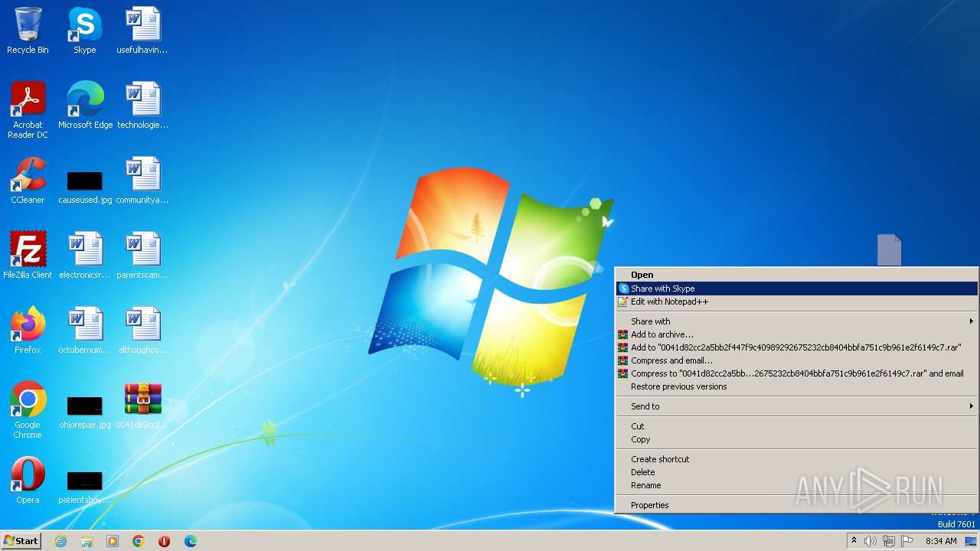Select the 0041d82cc2 WinRAR archive icon
Viewport: 980px width, 551px height.
coord(142,406)
